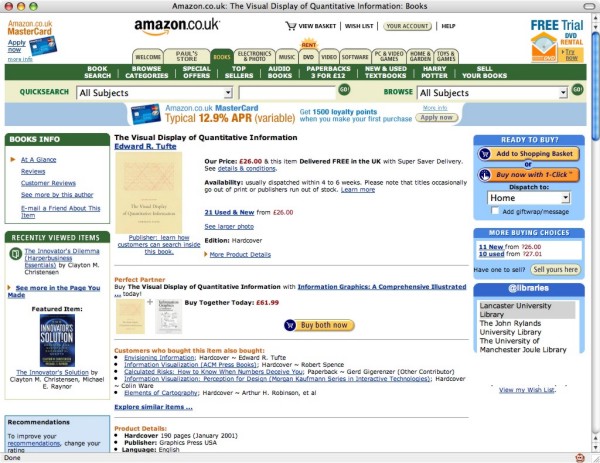Open Customer Reviews link in Books Info
The width and height of the screenshot is (600, 463).
(x=48, y=183)
